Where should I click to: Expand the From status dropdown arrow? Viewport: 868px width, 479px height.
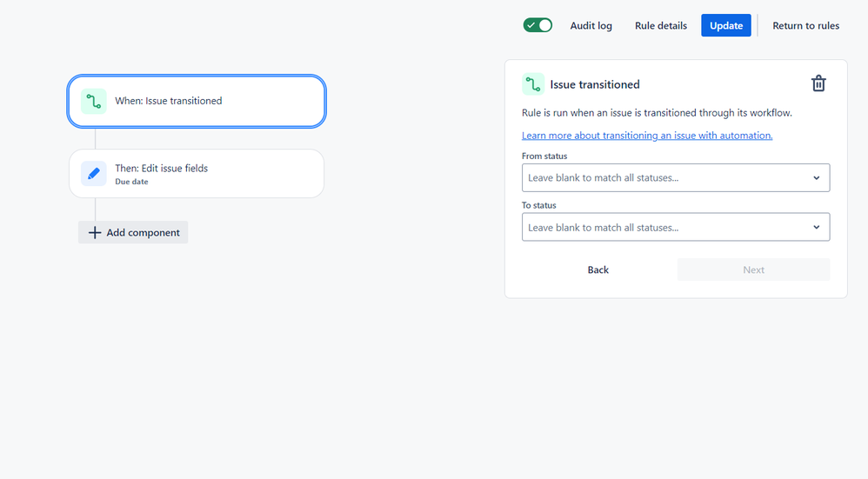[816, 178]
